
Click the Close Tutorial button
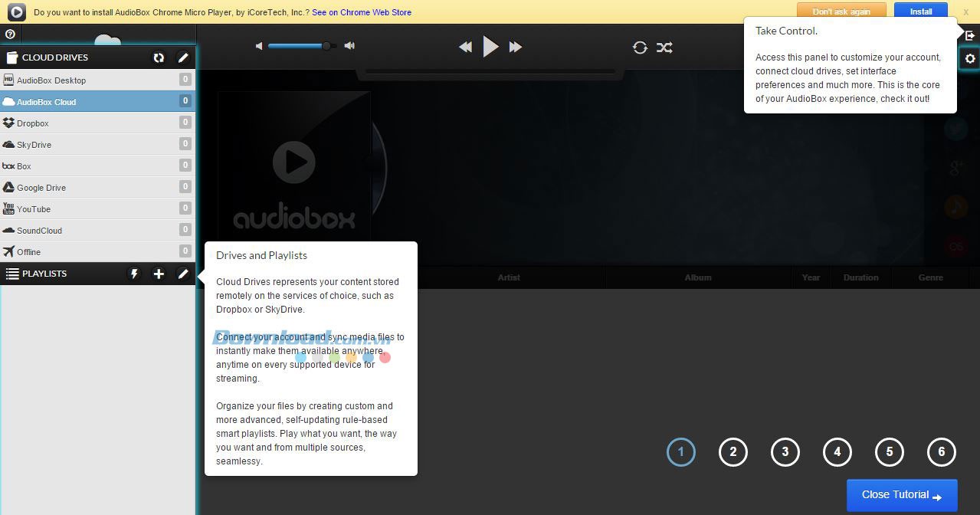pos(901,494)
